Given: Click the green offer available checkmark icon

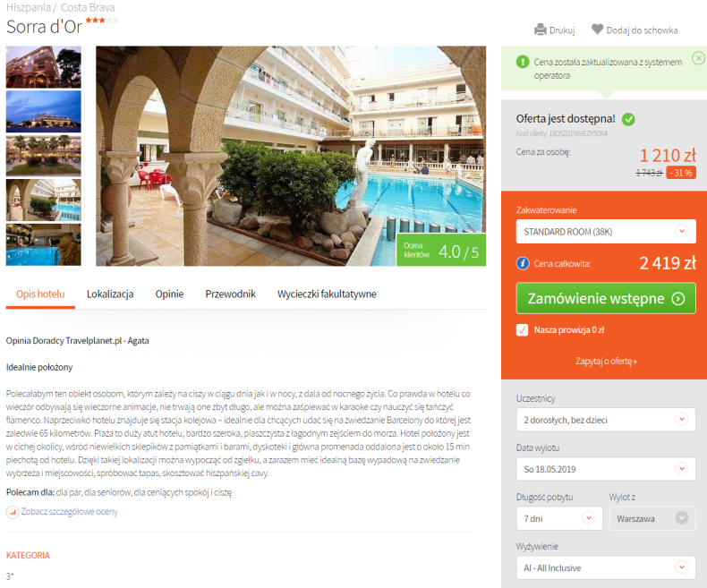Looking at the screenshot, I should tap(628, 120).
